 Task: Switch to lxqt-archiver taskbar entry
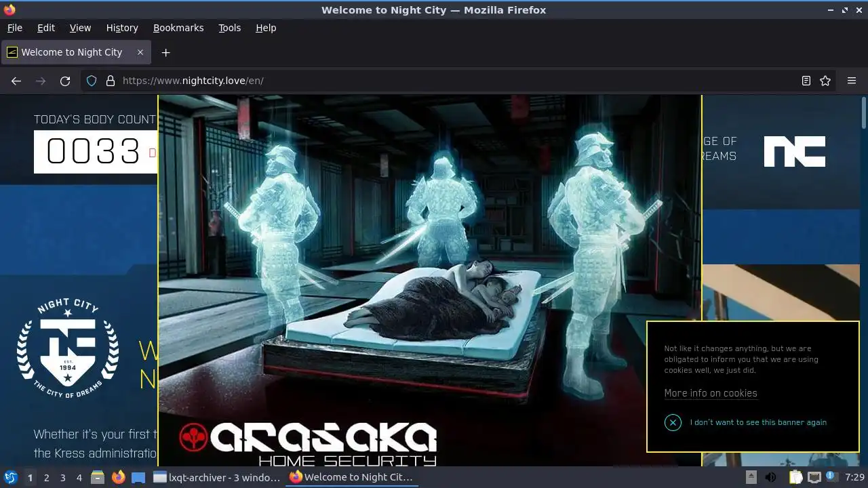tap(217, 477)
